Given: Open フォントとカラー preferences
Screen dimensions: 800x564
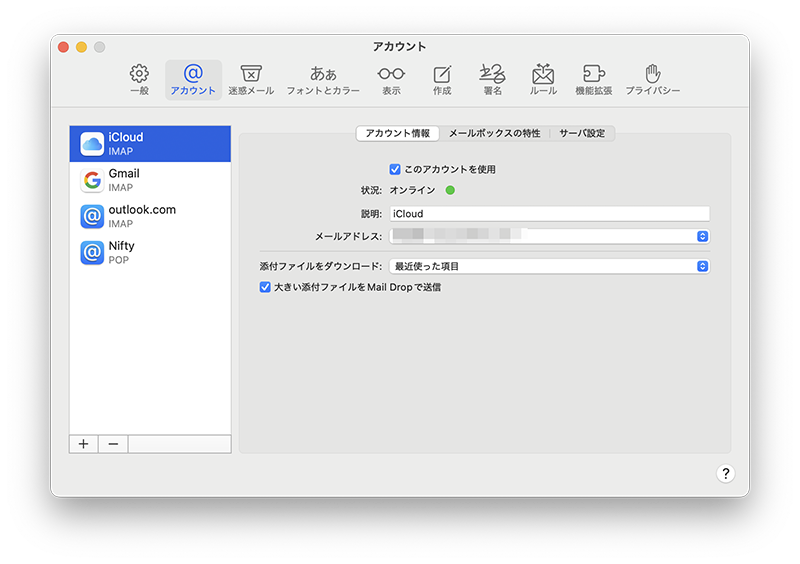Looking at the screenshot, I should (323, 79).
